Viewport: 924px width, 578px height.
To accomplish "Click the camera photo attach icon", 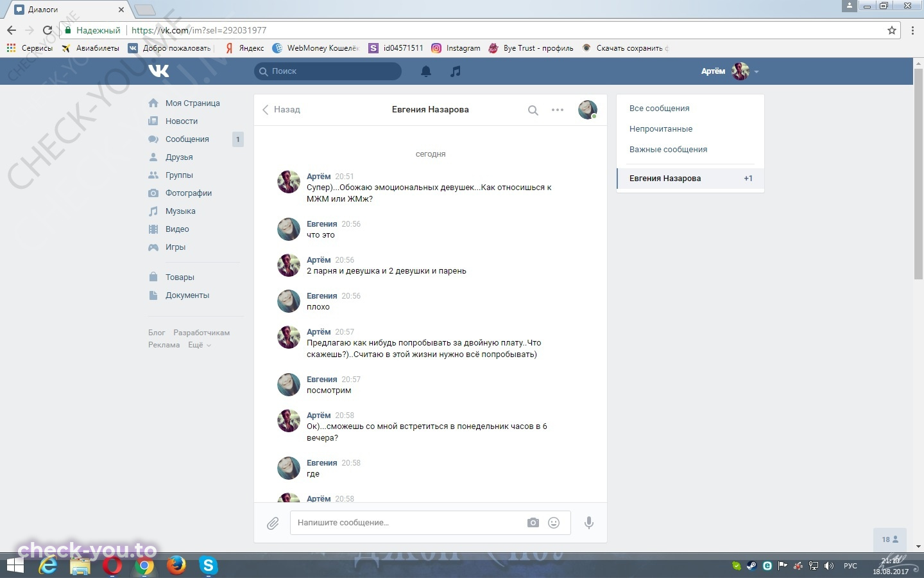I will coord(533,523).
